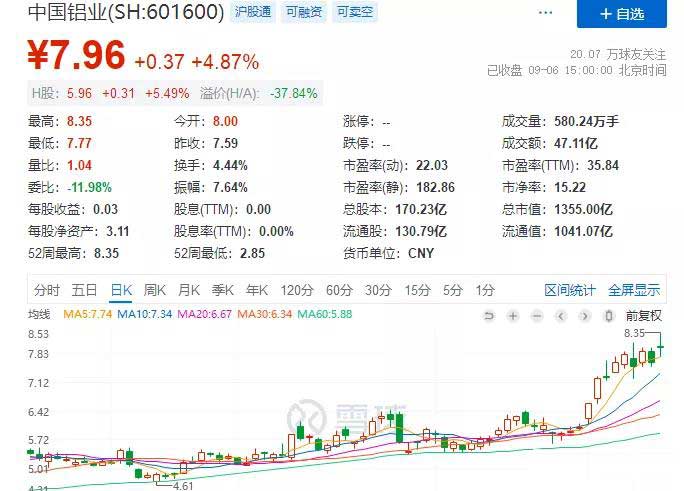Image resolution: width=684 pixels, height=491 pixels.
Task: Zoom out the chart with minus icon
Action: pos(537,316)
